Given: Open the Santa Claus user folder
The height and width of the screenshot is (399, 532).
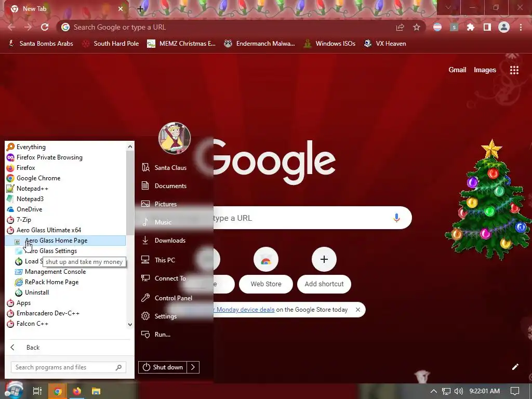Looking at the screenshot, I should (164, 168).
